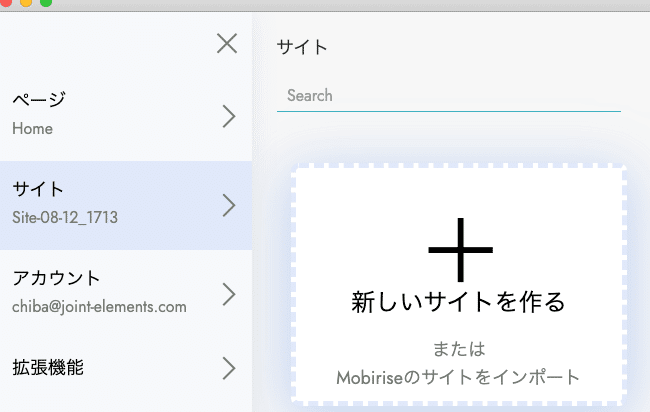Viewport: 650px width, 412px height.
Task: Click the Home page name text
Action: tap(32, 128)
